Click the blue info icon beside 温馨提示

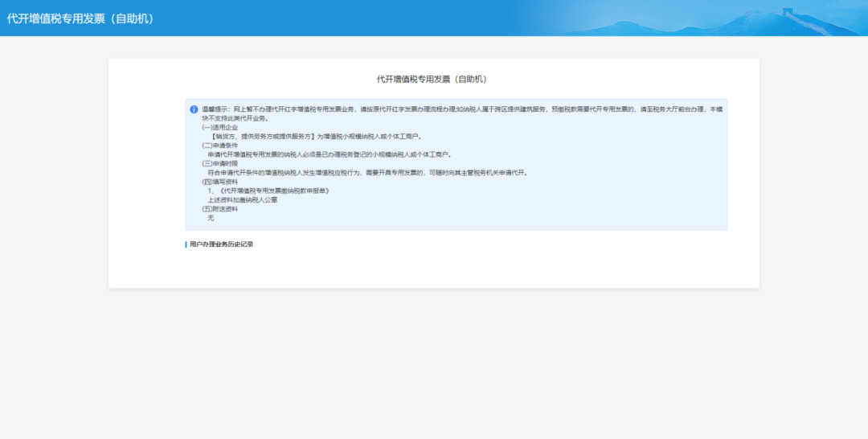pos(194,109)
